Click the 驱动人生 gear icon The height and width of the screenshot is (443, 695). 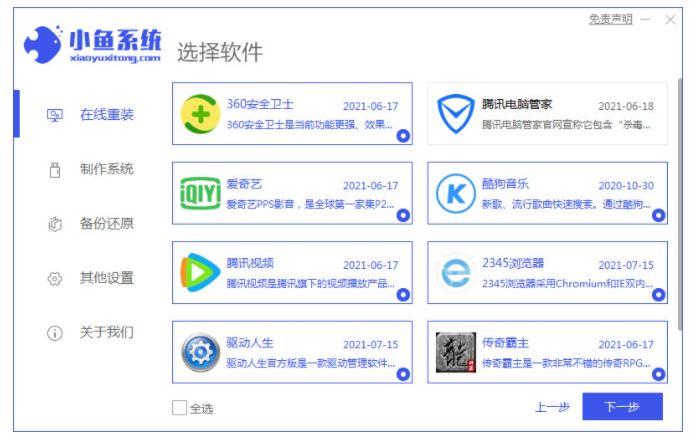[x=201, y=353]
